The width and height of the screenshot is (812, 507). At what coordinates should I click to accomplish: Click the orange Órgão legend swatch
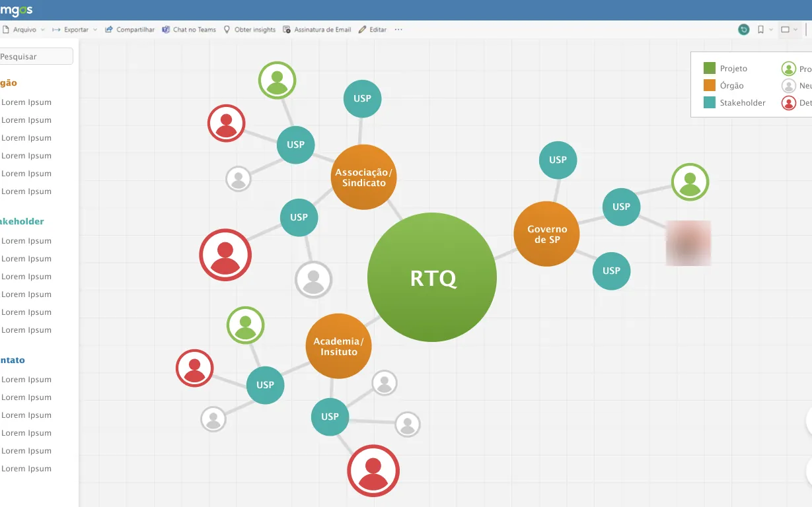[710, 85]
